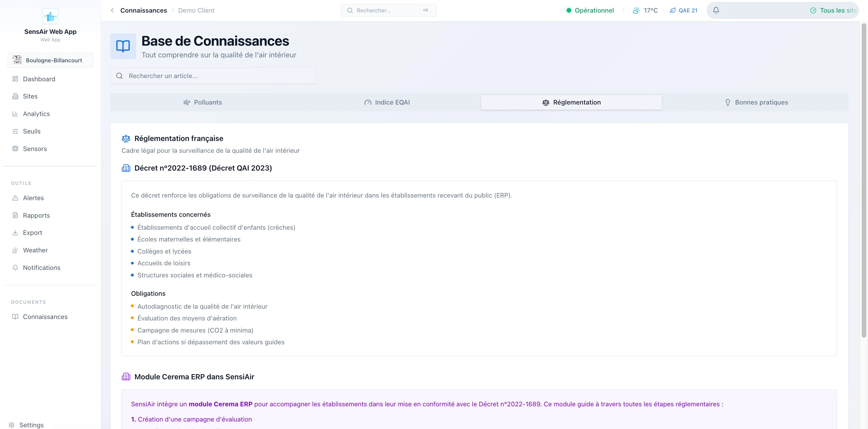
Task: Open the Rapports page
Action: [x=50, y=215]
